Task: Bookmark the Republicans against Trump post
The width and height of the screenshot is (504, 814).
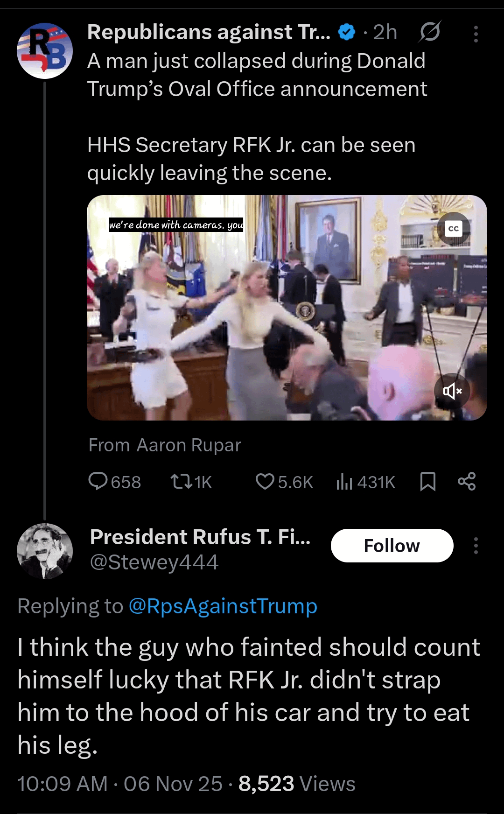Action: [427, 481]
